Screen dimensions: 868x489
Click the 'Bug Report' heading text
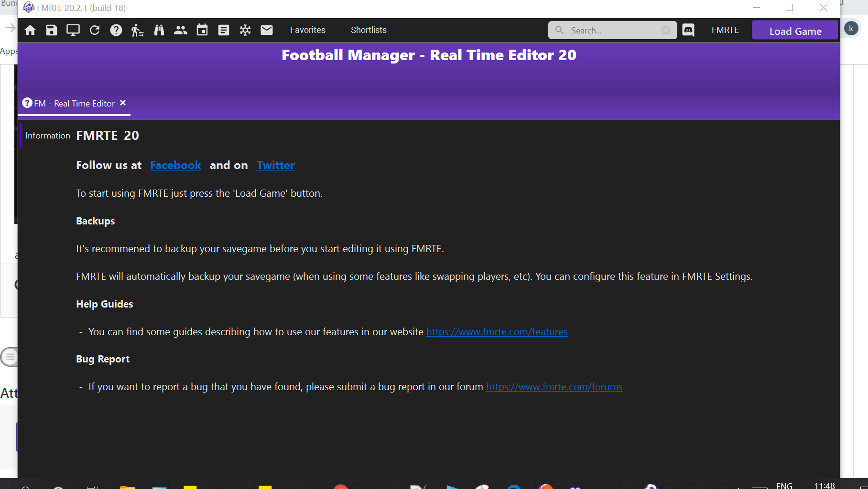(x=103, y=359)
